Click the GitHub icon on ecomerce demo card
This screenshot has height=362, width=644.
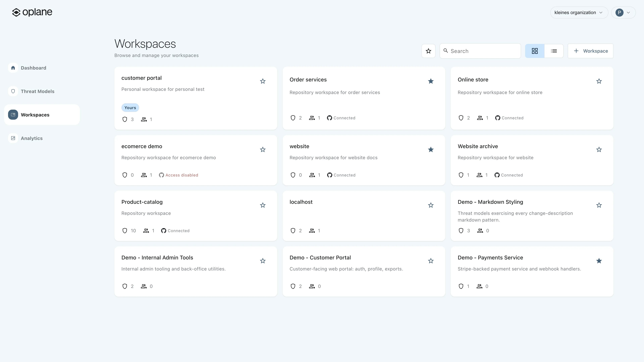162,175
